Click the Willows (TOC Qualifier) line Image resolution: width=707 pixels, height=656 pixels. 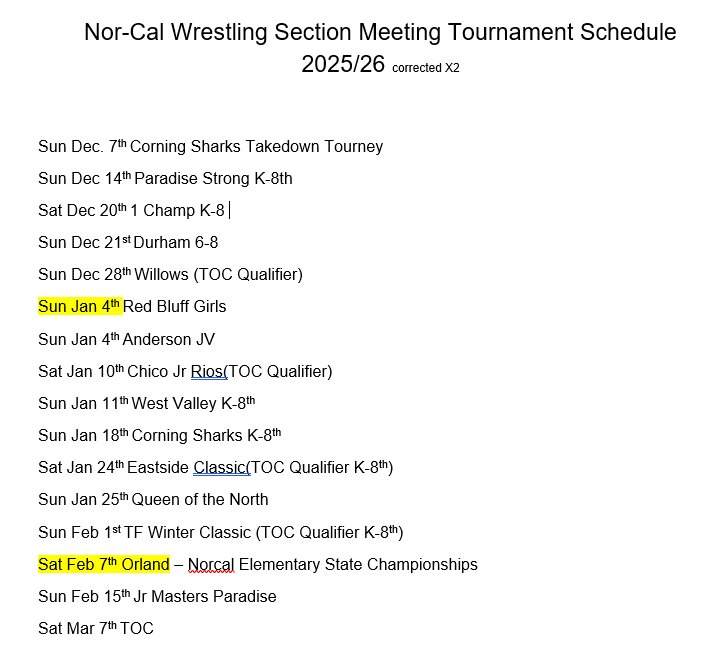[x=170, y=275]
